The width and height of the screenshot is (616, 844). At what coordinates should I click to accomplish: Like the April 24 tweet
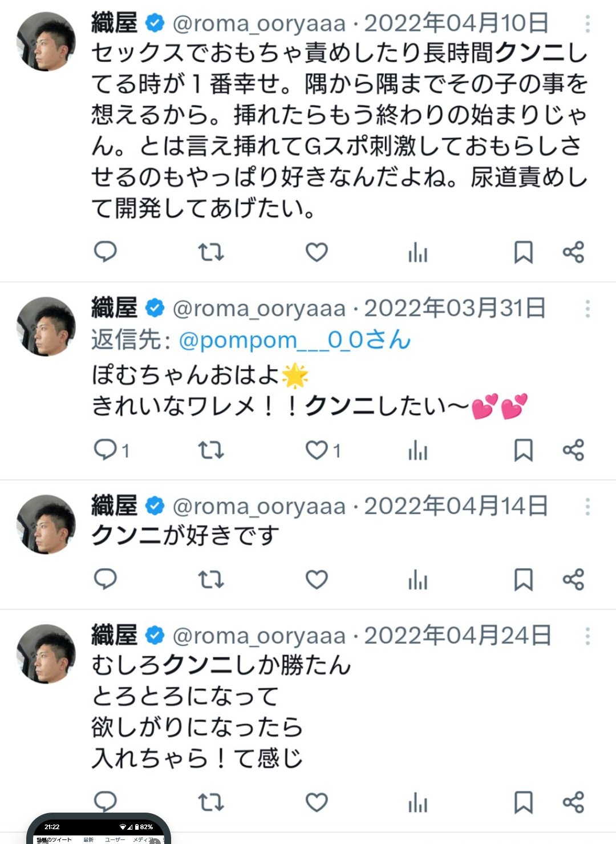[317, 802]
